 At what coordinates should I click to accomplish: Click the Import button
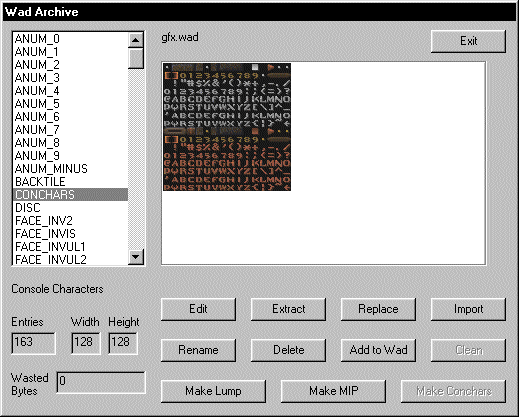pyautogui.click(x=468, y=309)
